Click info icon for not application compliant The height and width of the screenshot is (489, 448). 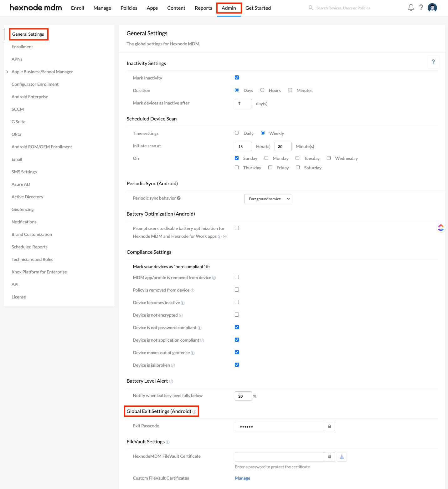pos(202,340)
